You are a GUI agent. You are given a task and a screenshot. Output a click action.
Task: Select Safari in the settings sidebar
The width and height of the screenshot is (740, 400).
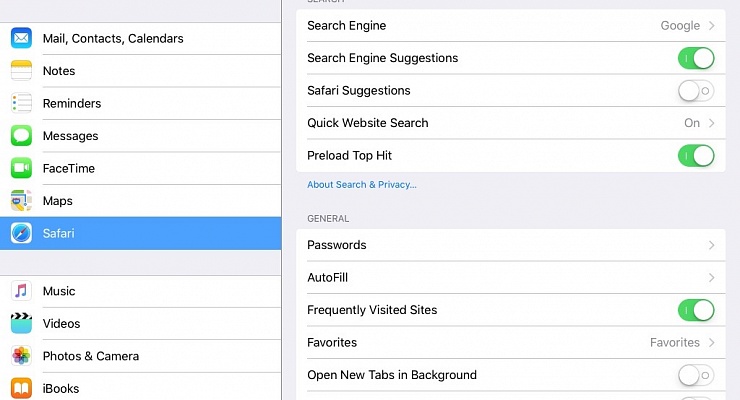click(x=140, y=233)
